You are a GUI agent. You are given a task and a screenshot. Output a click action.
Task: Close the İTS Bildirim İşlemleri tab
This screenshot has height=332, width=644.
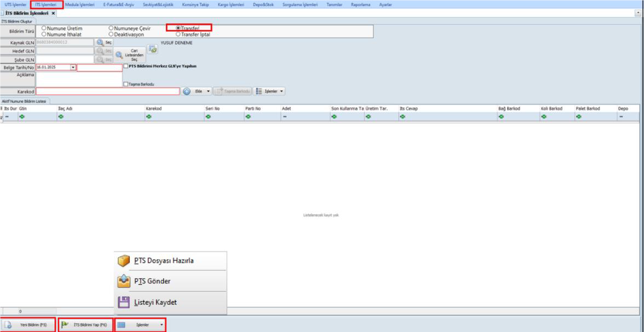point(53,13)
